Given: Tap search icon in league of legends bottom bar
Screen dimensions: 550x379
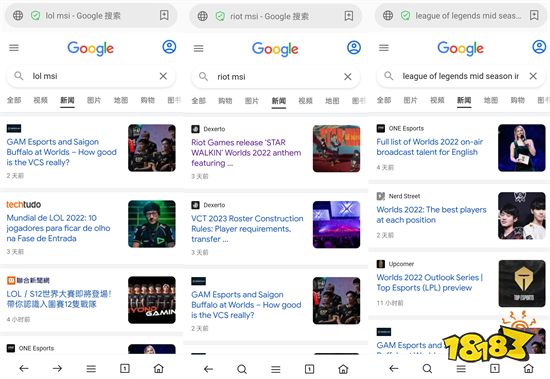Looking at the screenshot, I should coord(427,368).
